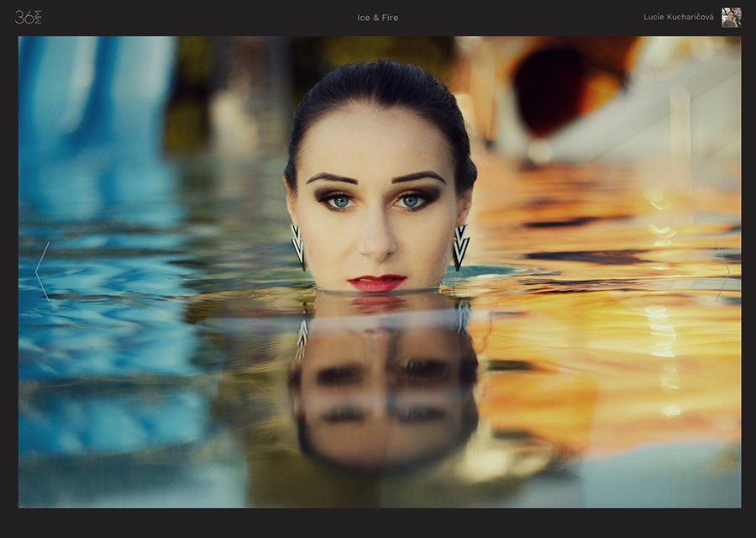Viewport: 756px width, 538px height.
Task: View the photographer's profile from the header name
Action: [x=678, y=18]
